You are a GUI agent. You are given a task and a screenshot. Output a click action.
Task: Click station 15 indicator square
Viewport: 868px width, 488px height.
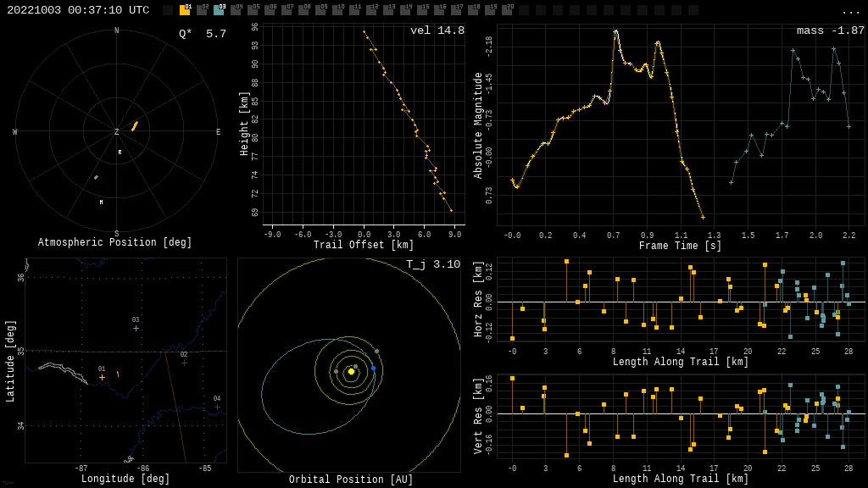(422, 10)
